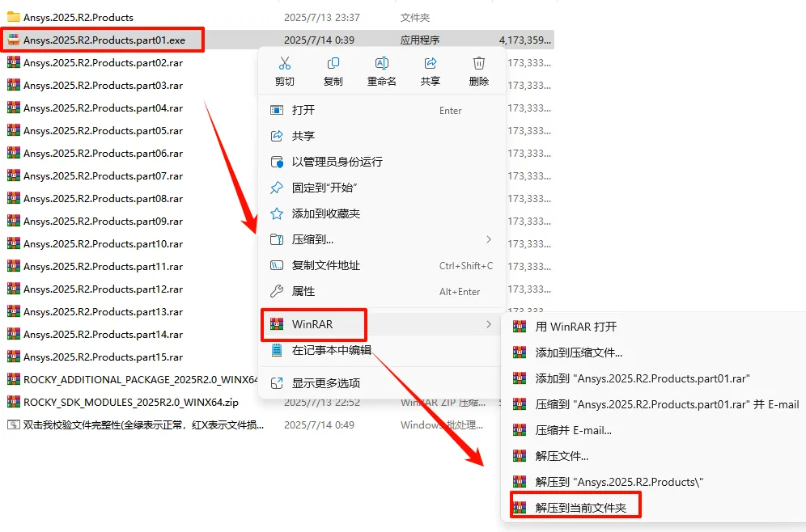Viewport: 806px width, 532px height.
Task: Click the Copy icon in context menu
Action: tap(333, 63)
